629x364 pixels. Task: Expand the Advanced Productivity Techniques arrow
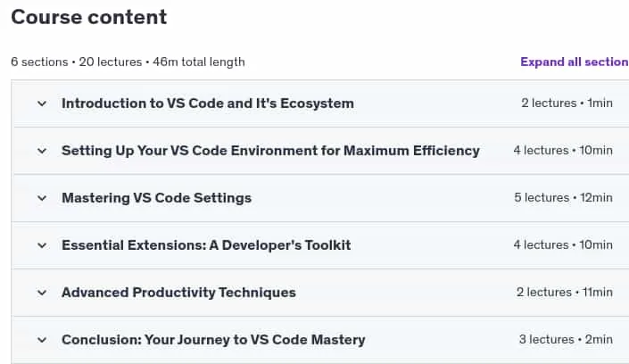42,293
